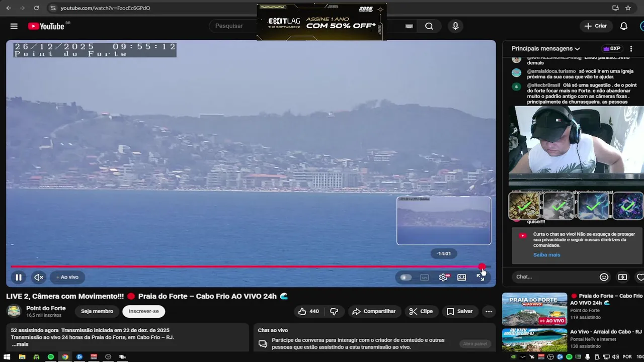Open Spotify from the taskbar
The image size is (644, 362).
(51, 357)
